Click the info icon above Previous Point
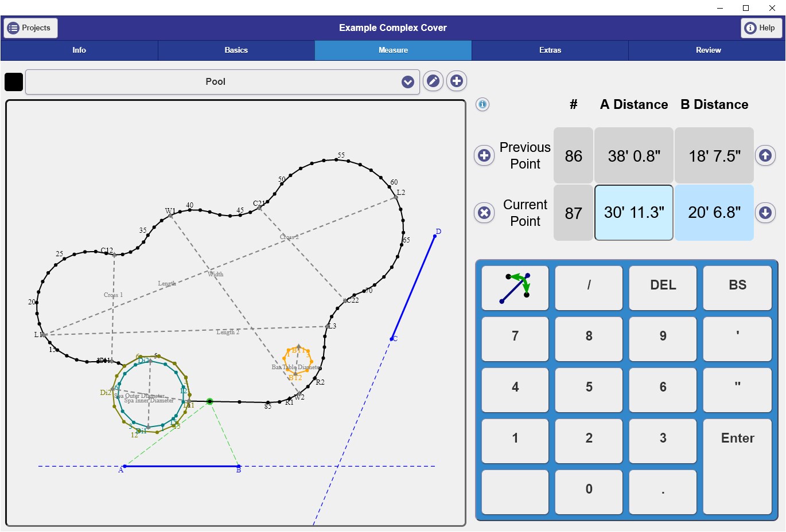 coord(483,104)
